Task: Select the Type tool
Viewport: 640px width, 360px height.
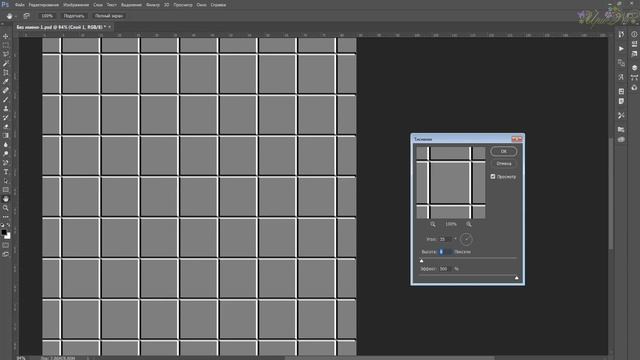Action: click(x=6, y=171)
